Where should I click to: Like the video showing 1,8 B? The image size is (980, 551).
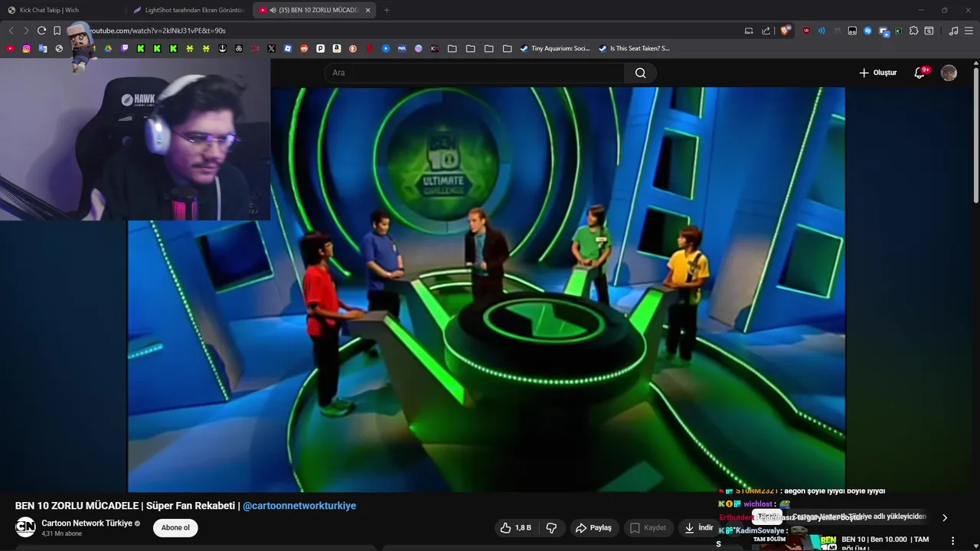(x=515, y=527)
